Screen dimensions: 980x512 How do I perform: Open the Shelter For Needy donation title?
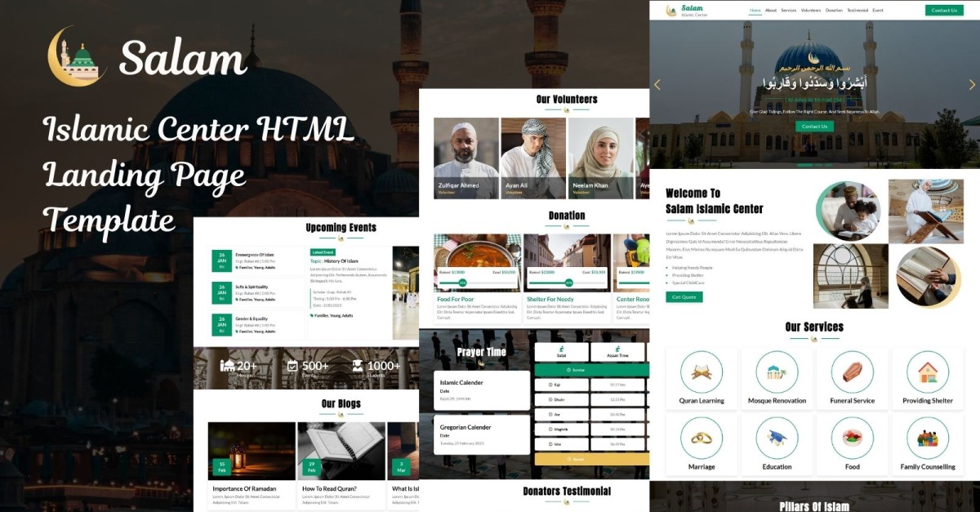[x=550, y=300]
